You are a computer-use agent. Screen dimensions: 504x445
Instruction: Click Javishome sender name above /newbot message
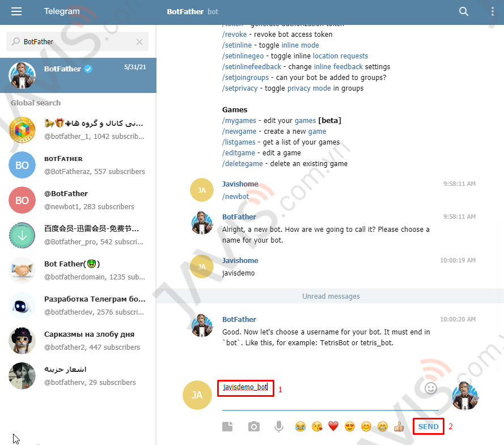240,184
